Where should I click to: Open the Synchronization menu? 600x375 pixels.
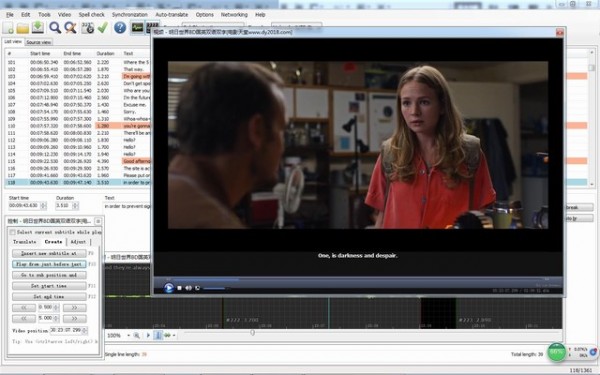[x=130, y=15]
